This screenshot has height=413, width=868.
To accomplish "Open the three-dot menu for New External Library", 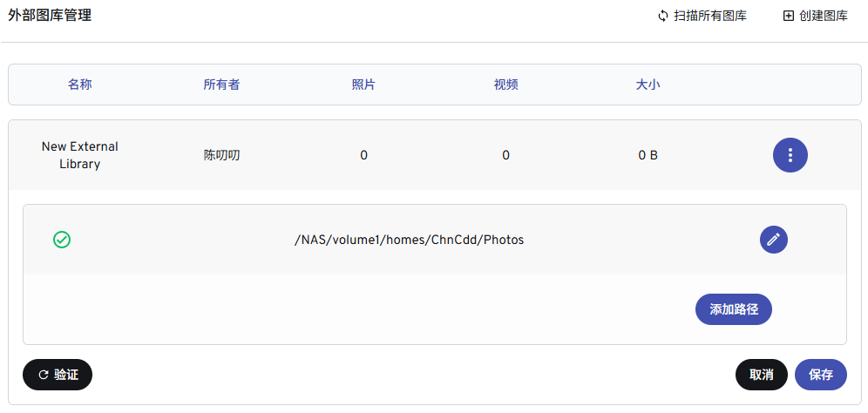I will click(x=790, y=155).
